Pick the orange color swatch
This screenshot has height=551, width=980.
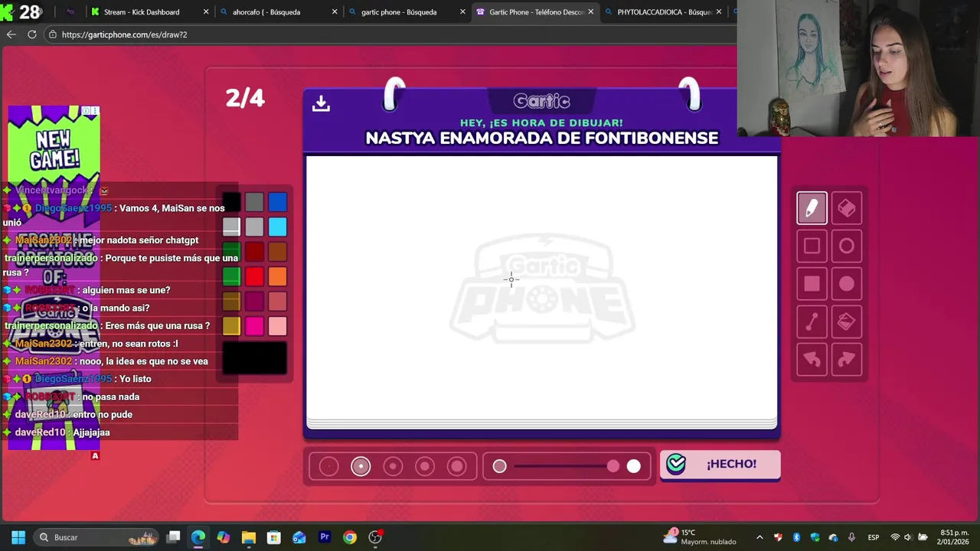(x=277, y=276)
